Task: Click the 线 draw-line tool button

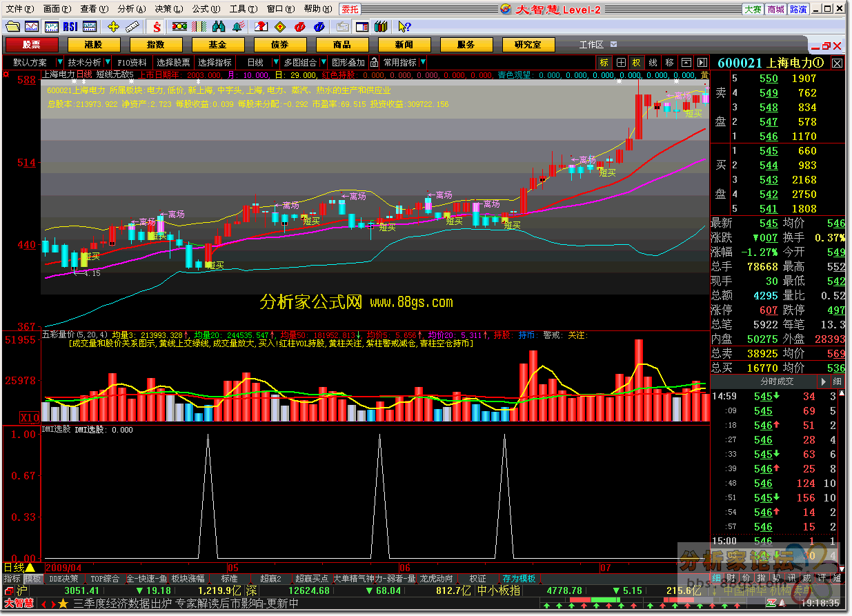Action: 653,62
